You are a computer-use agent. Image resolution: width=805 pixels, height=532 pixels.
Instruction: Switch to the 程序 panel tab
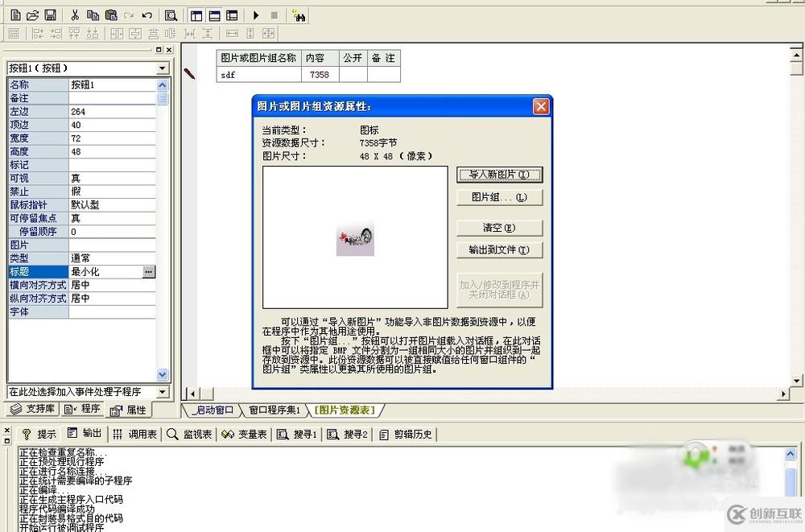pos(83,409)
